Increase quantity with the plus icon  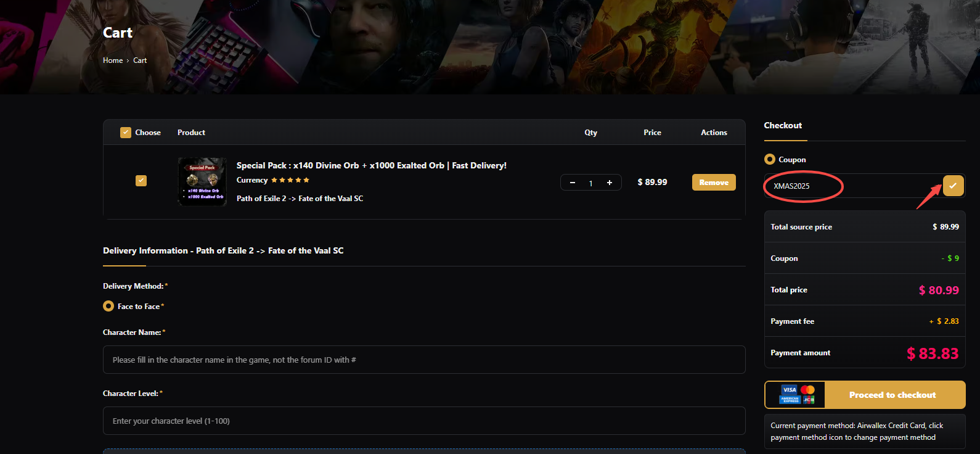click(x=610, y=183)
